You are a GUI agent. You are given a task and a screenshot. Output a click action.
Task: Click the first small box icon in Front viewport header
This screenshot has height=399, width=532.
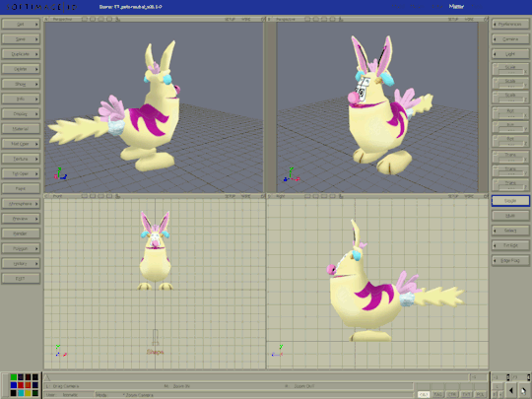tap(85, 196)
